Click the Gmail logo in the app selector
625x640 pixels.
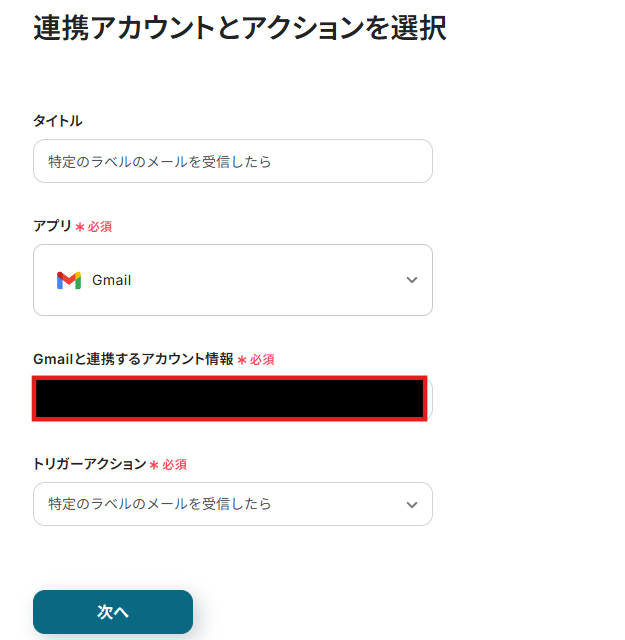[68, 280]
